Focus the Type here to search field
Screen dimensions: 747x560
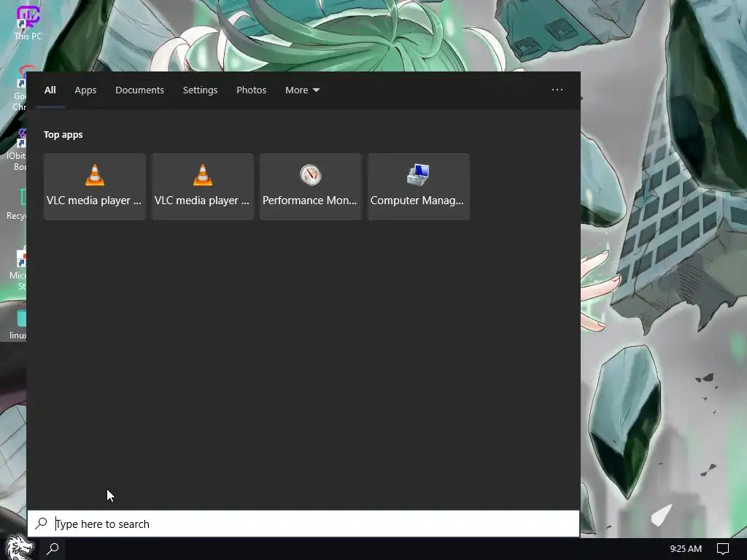pos(303,524)
